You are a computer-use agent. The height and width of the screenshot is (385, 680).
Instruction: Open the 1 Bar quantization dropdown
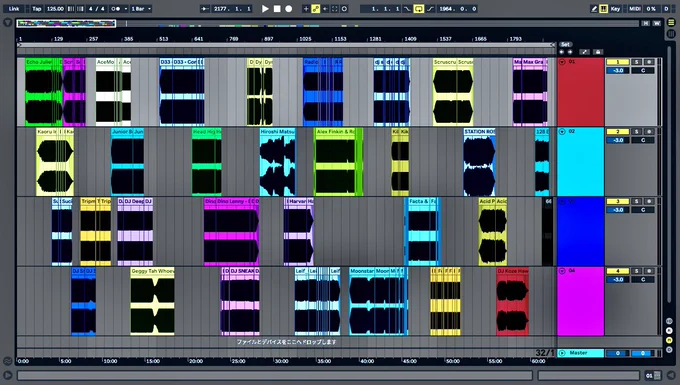(x=141, y=9)
